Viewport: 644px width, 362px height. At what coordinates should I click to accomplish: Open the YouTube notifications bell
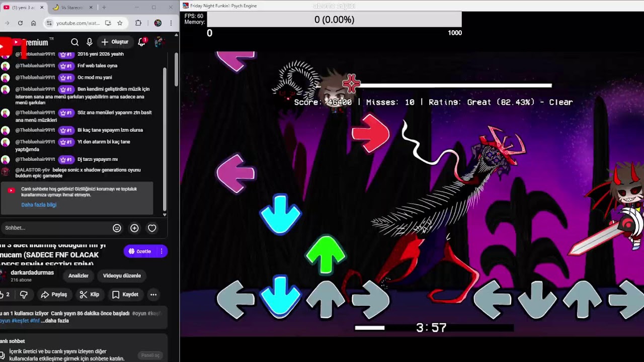point(142,42)
